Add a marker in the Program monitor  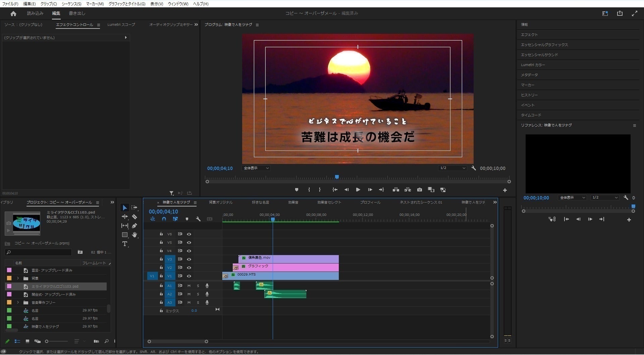(x=297, y=190)
